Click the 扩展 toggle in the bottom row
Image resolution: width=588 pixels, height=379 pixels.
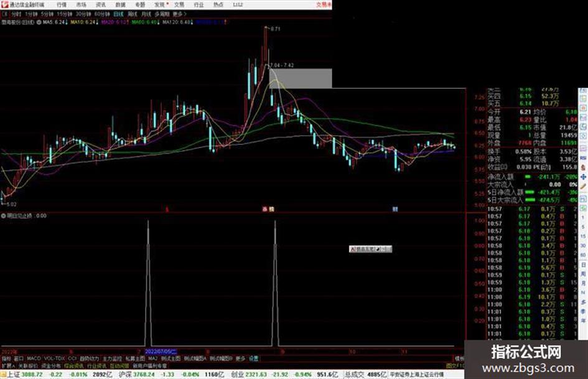click(7, 365)
